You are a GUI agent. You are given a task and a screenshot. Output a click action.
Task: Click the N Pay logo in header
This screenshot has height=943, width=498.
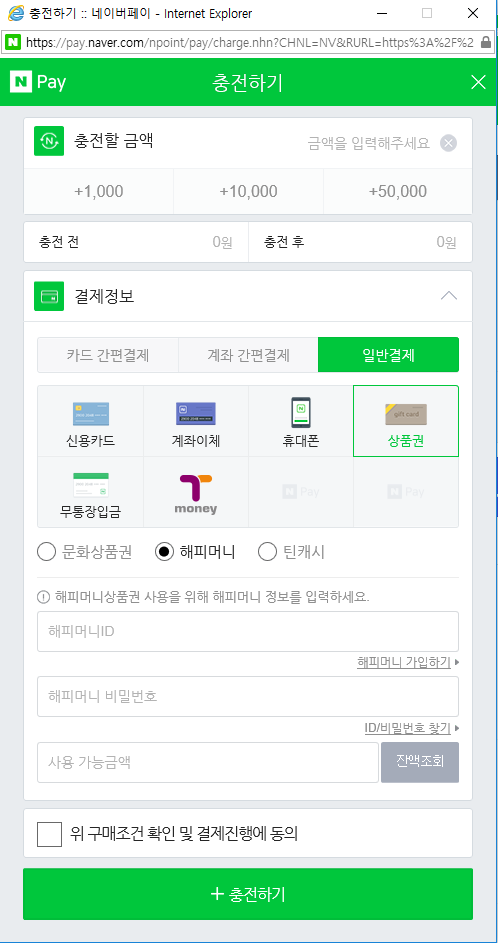coord(38,82)
